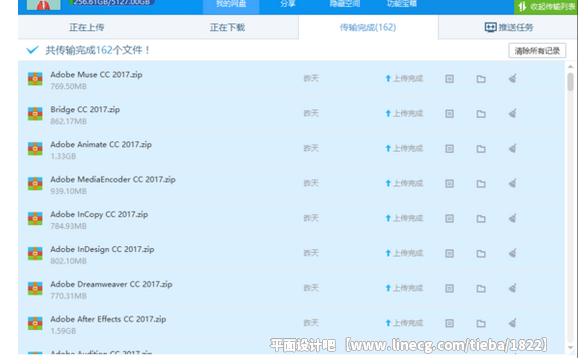Click the zip archive icon of Bridge CC 2017.zip
This screenshot has height=364, width=588.
click(x=35, y=114)
